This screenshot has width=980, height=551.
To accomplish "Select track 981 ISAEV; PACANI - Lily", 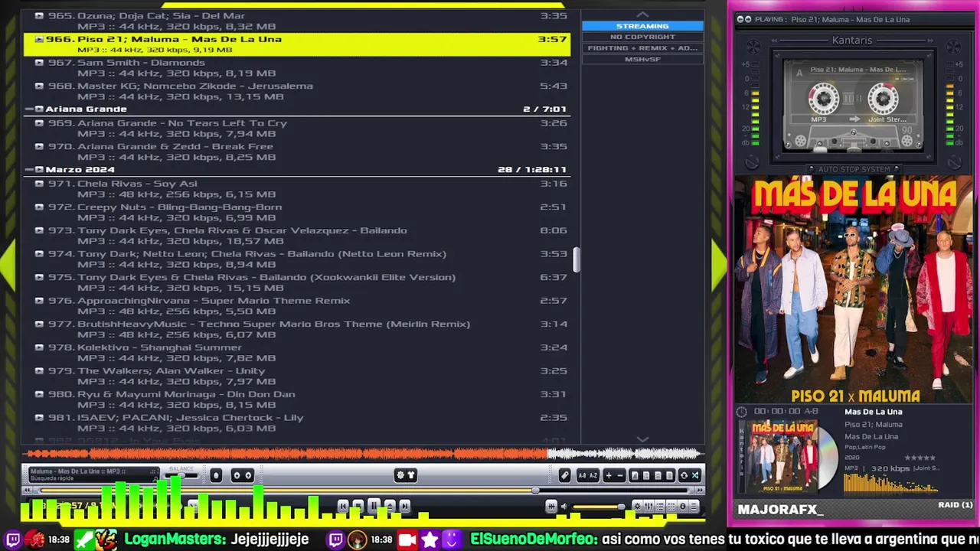I will (297, 422).
